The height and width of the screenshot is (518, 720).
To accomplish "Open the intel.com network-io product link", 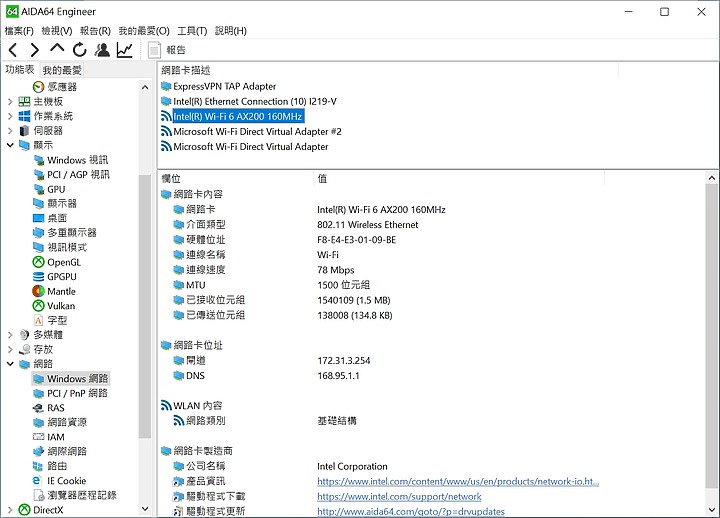I will click(458, 481).
